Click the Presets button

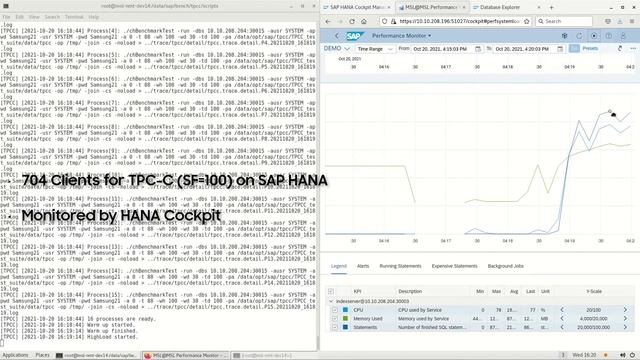coord(590,49)
